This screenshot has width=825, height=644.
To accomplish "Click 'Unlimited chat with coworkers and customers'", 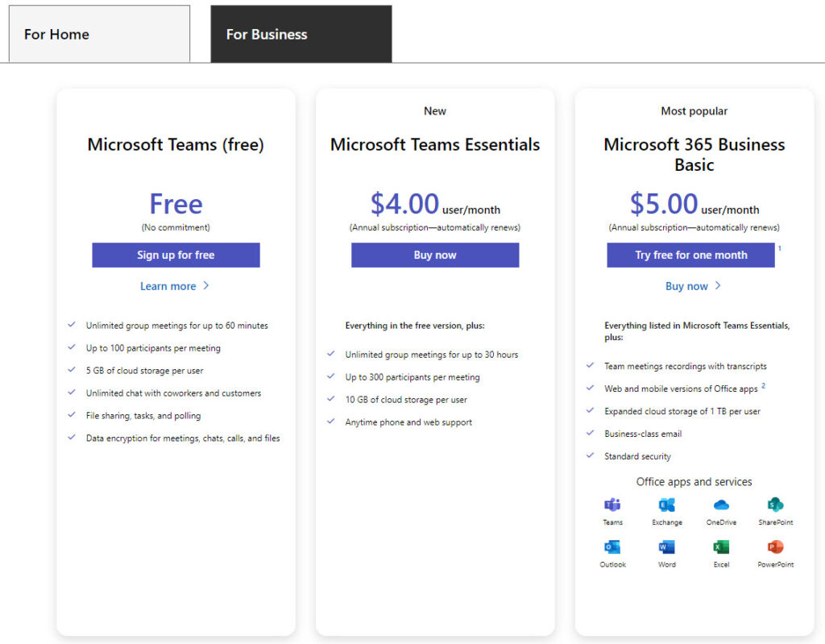I will point(174,393).
